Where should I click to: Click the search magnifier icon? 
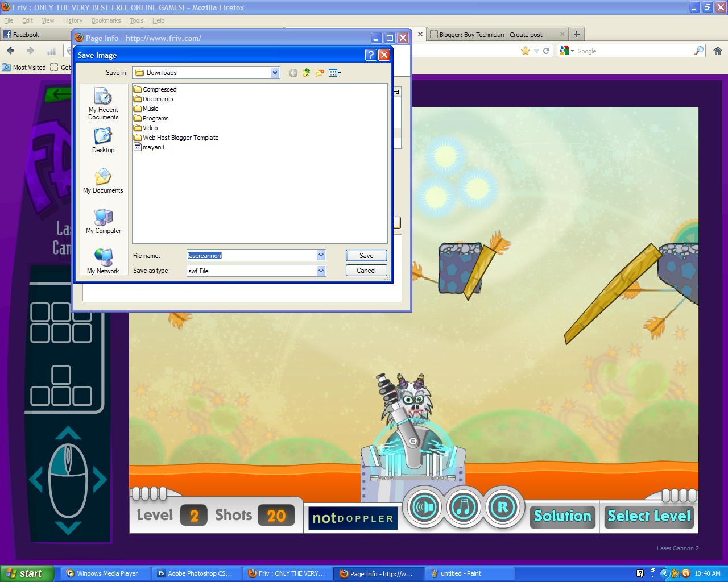pyautogui.click(x=699, y=51)
